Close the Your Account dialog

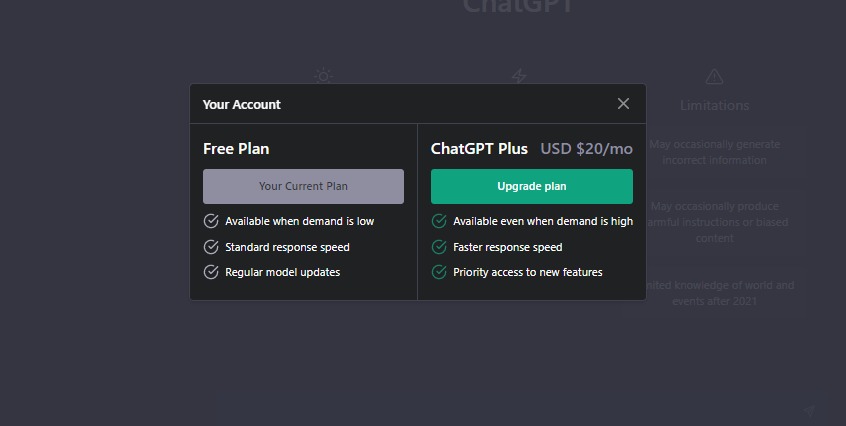tap(623, 104)
